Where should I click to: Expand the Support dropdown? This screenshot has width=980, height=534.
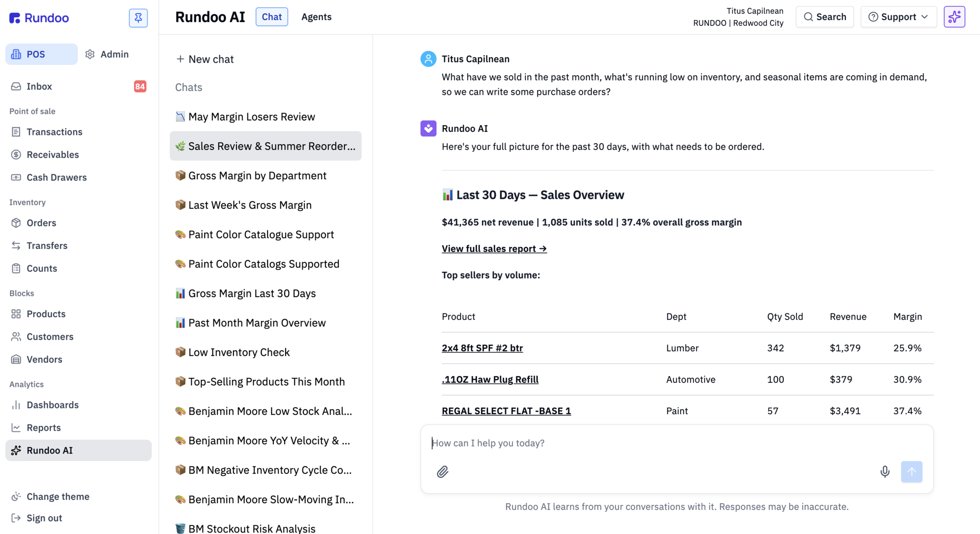click(898, 17)
